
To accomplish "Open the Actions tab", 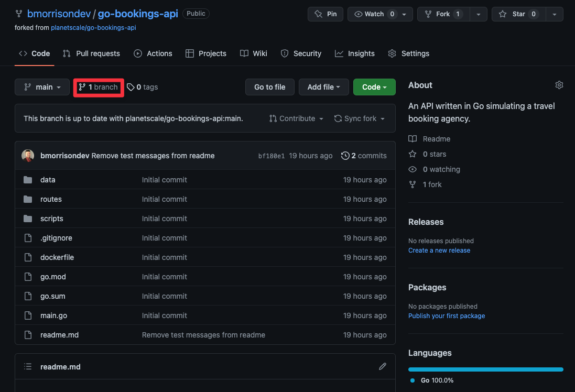I will point(153,53).
